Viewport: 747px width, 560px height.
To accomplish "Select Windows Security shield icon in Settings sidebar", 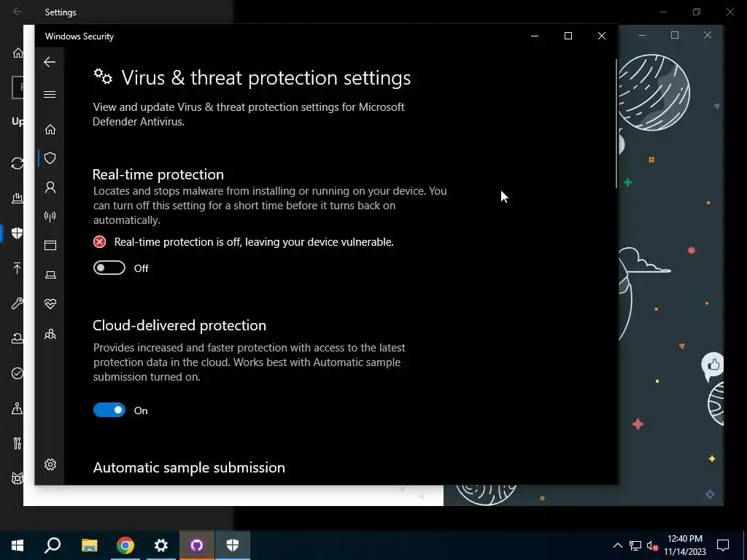I will tap(18, 233).
